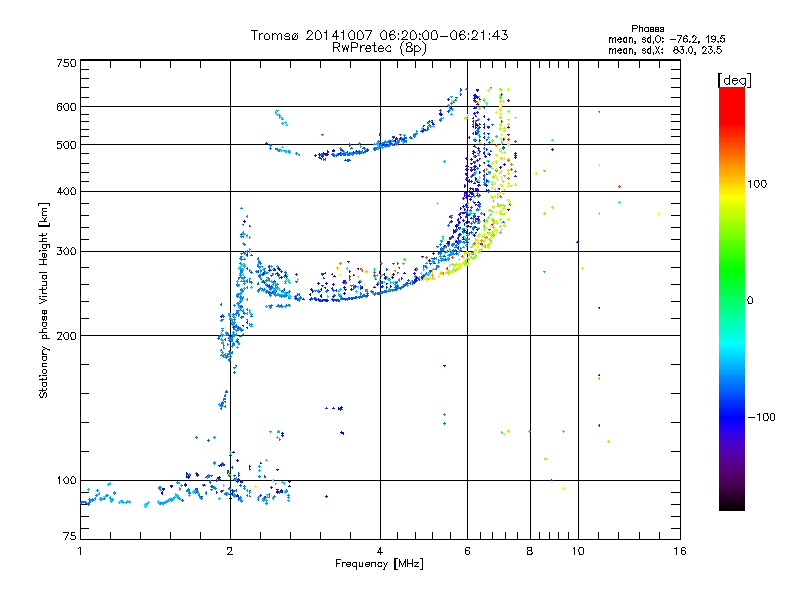Image resolution: width=800 pixels, height=600 pixels.
Task: Click the colorbar at the blue -100 level
Action: pos(732,417)
